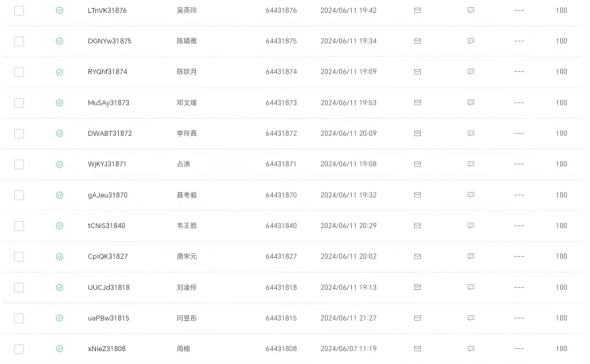The height and width of the screenshot is (364, 590).
Task: Select the timestamp 2024/06/11 21:27
Action: pos(348,318)
